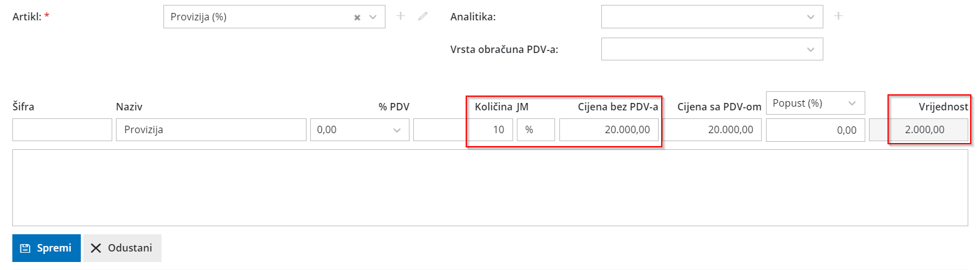Viewport: 980px width, 270px height.
Task: Click the Naziv field containing Provizija
Action: (x=211, y=129)
